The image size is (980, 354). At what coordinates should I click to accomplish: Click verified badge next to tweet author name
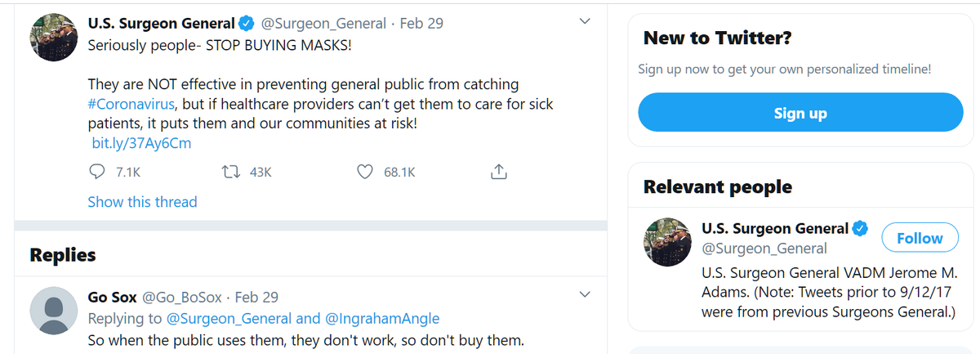pos(247,24)
